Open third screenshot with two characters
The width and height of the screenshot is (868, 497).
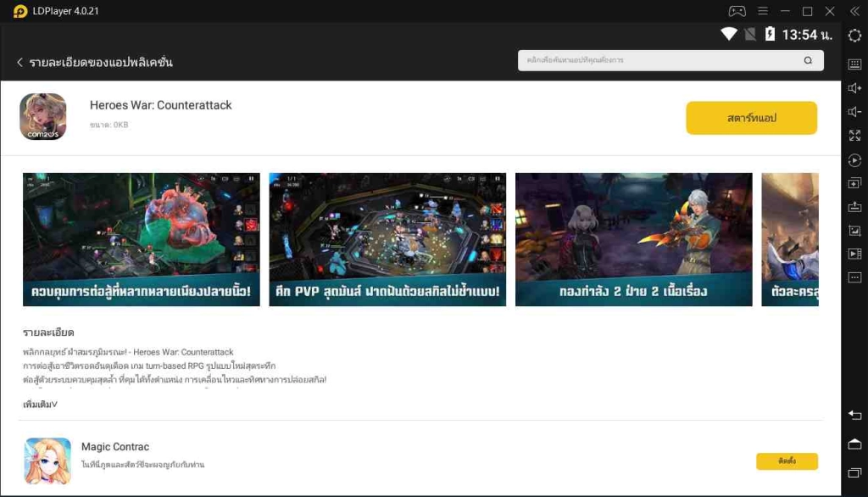tap(634, 239)
